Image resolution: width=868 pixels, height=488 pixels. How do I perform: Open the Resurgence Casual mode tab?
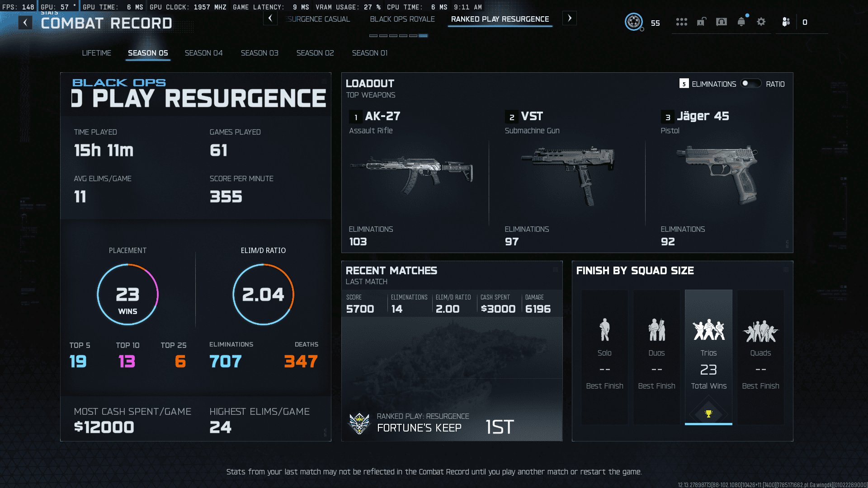pyautogui.click(x=318, y=19)
